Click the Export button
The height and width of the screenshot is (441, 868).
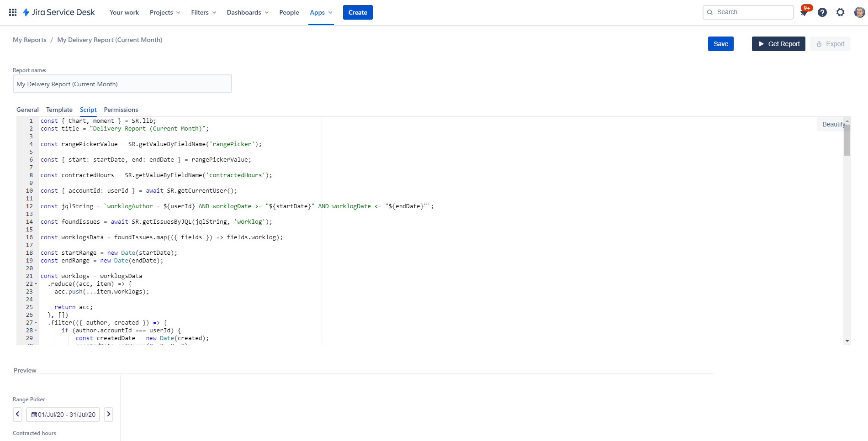(x=830, y=44)
